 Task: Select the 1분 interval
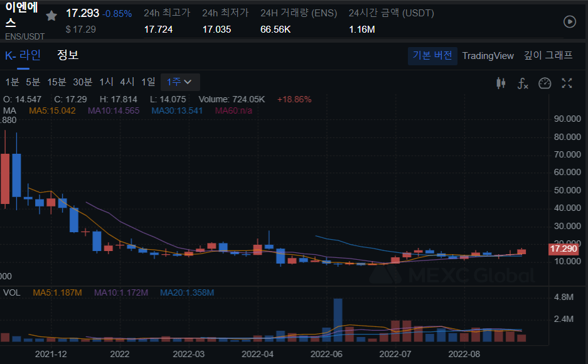click(x=12, y=82)
